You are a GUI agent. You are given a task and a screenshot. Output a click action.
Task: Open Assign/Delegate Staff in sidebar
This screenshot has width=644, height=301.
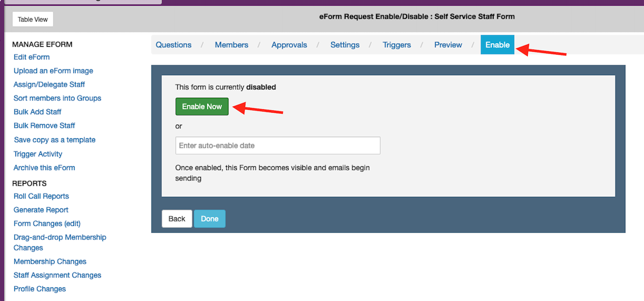pyautogui.click(x=49, y=85)
